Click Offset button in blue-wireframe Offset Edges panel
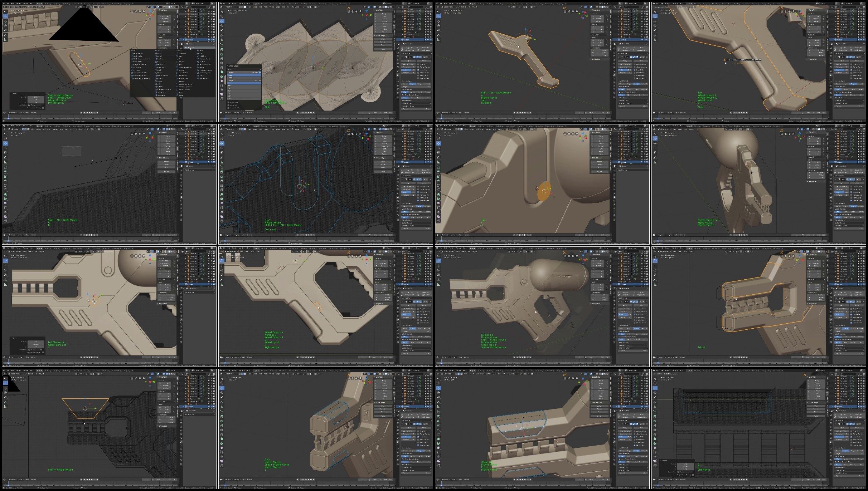 pos(383,162)
